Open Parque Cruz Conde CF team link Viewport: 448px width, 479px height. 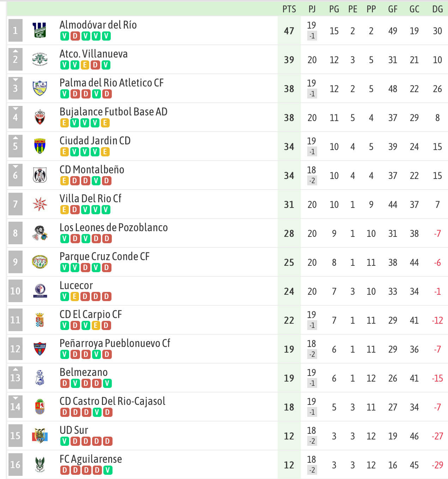(x=104, y=256)
